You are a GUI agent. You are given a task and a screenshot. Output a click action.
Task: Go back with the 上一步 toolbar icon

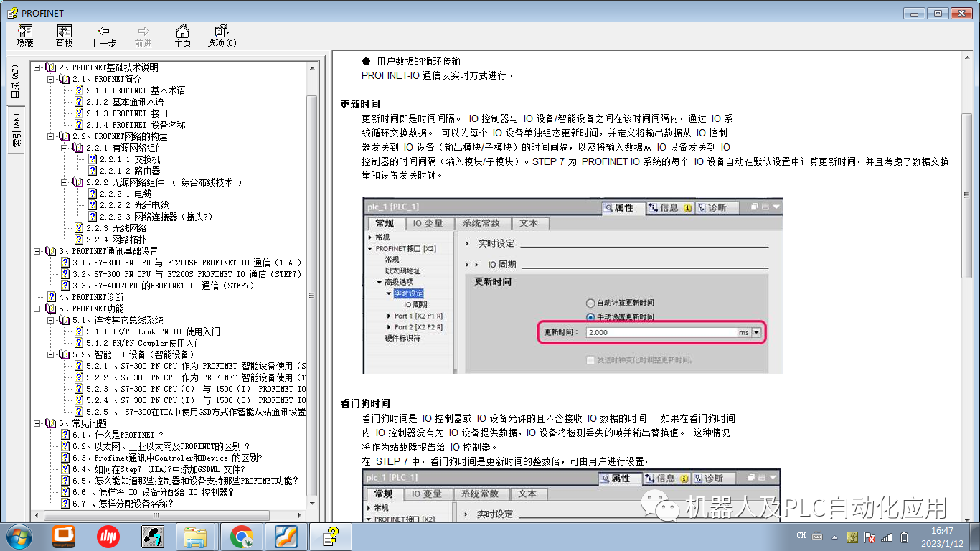(x=105, y=35)
